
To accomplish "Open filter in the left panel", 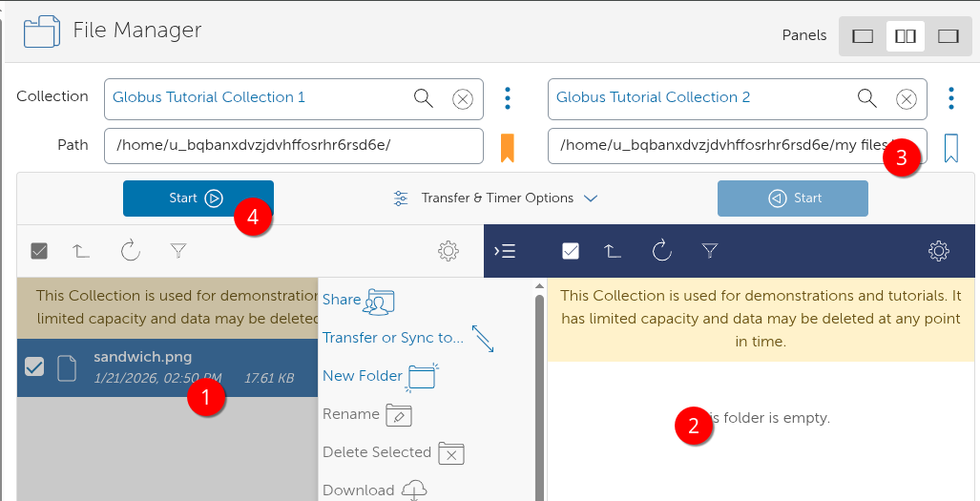I will (177, 251).
